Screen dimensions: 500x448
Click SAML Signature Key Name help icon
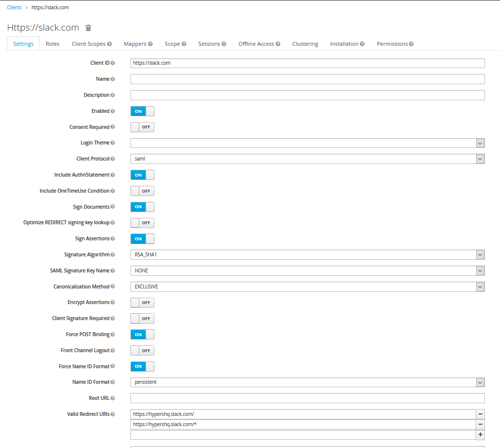point(112,270)
